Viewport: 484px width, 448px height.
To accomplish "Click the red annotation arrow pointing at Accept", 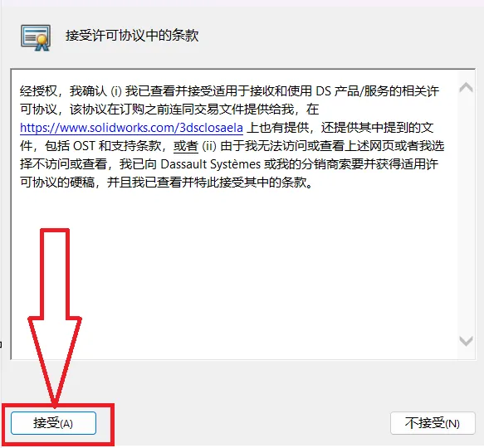I will pyautogui.click(x=55, y=318).
